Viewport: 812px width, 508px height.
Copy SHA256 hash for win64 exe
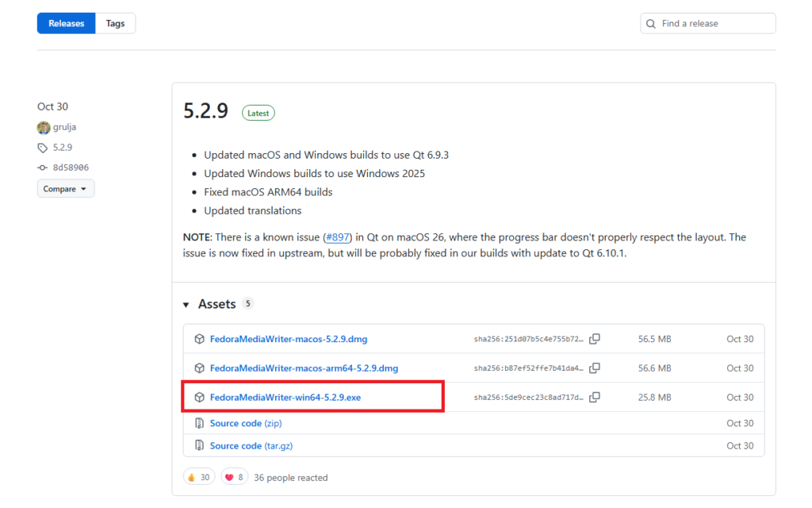click(595, 397)
